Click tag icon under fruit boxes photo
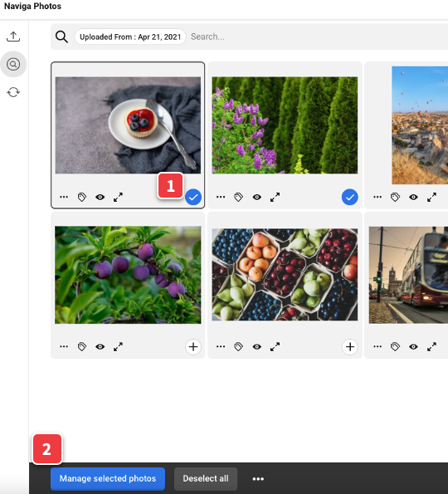448x494 pixels. click(239, 347)
